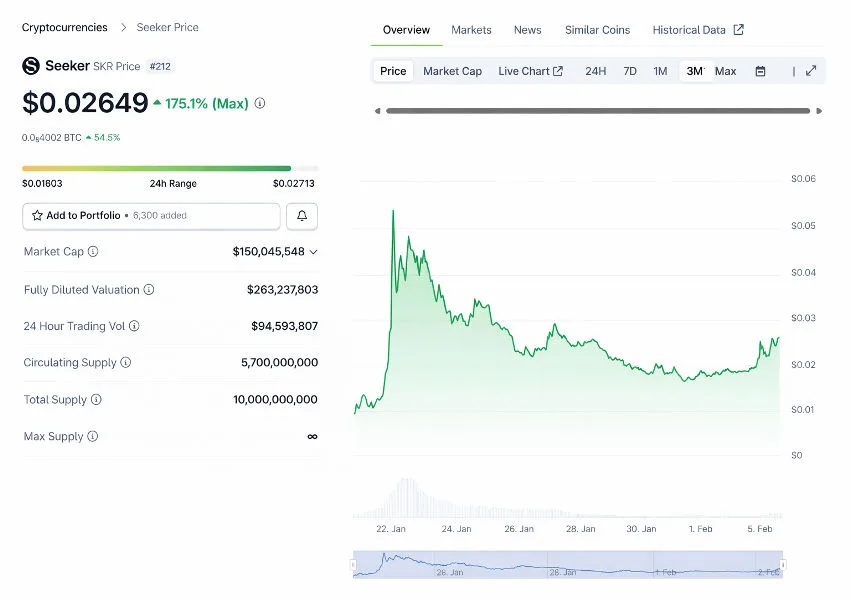Click the horizontal scrollbar above the chart
850x600 pixels.
(x=597, y=111)
